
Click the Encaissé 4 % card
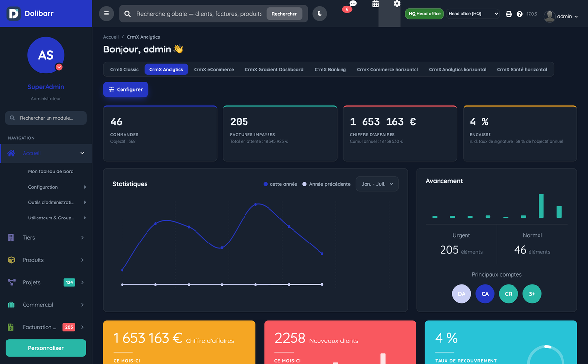(x=520, y=133)
